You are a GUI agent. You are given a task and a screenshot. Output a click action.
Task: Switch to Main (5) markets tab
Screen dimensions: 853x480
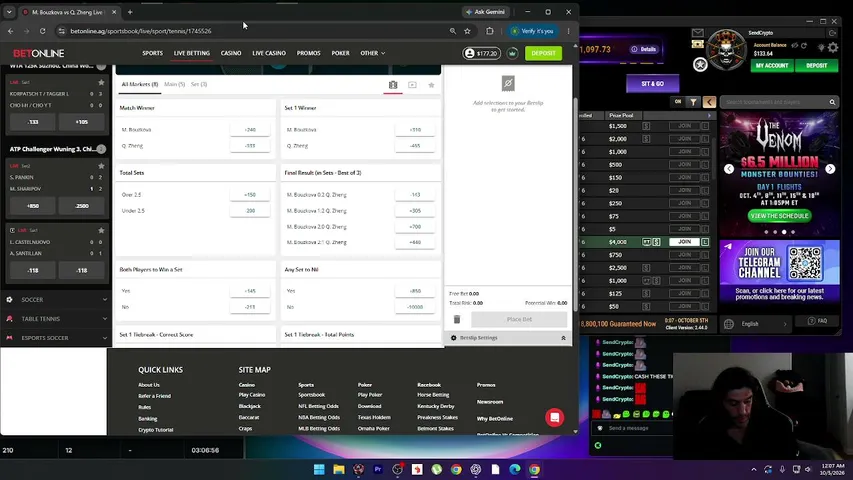[175, 84]
